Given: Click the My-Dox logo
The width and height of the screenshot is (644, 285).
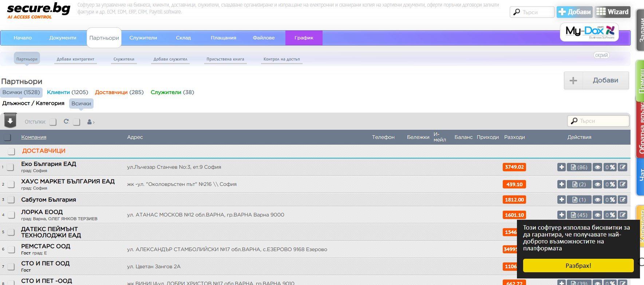Looking at the screenshot, I should [589, 32].
